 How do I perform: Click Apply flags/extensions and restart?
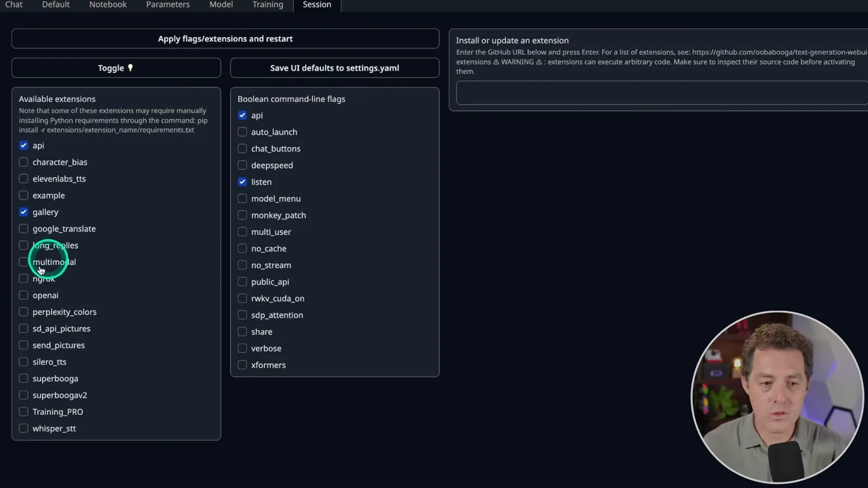point(225,38)
